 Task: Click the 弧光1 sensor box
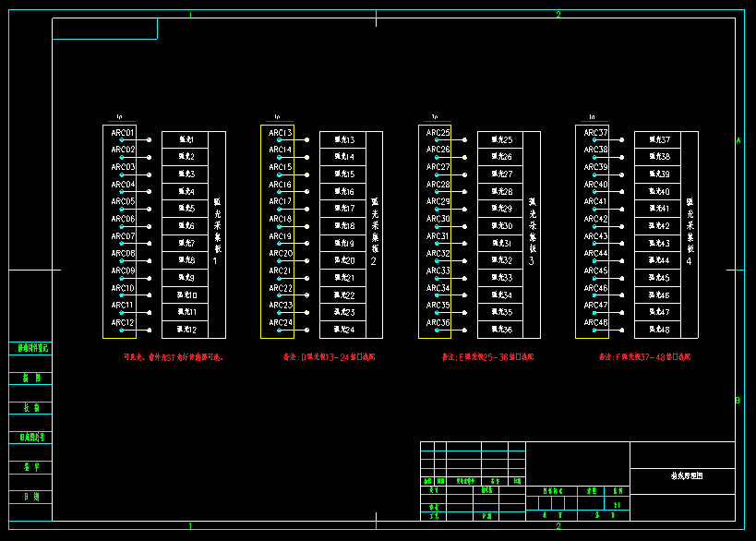186,140
